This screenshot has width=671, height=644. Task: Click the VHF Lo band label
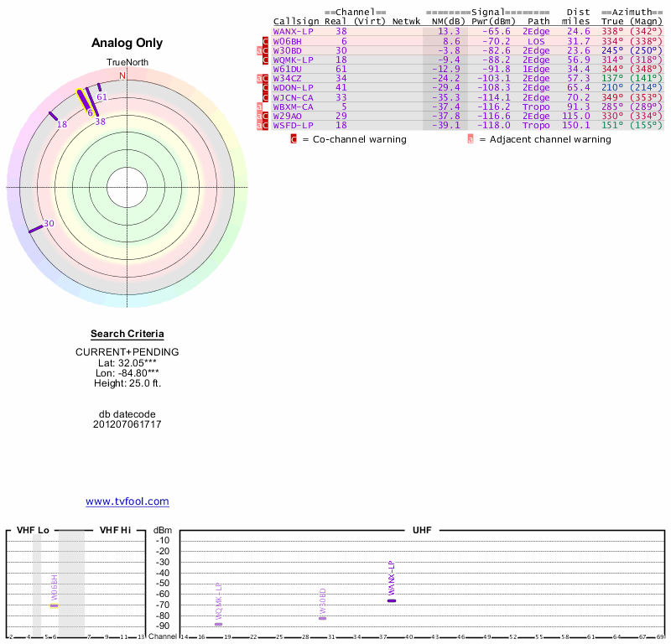point(33,530)
